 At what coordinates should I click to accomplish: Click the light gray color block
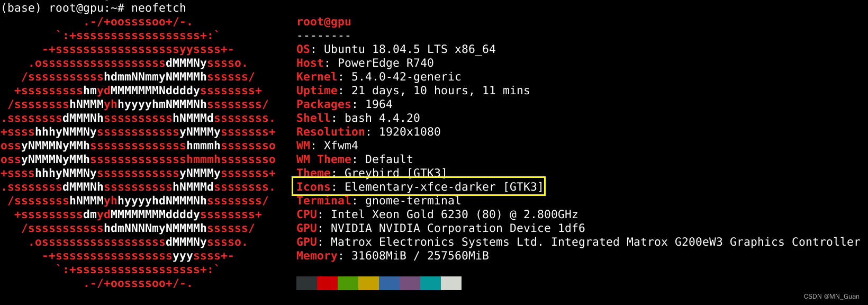coord(451,283)
